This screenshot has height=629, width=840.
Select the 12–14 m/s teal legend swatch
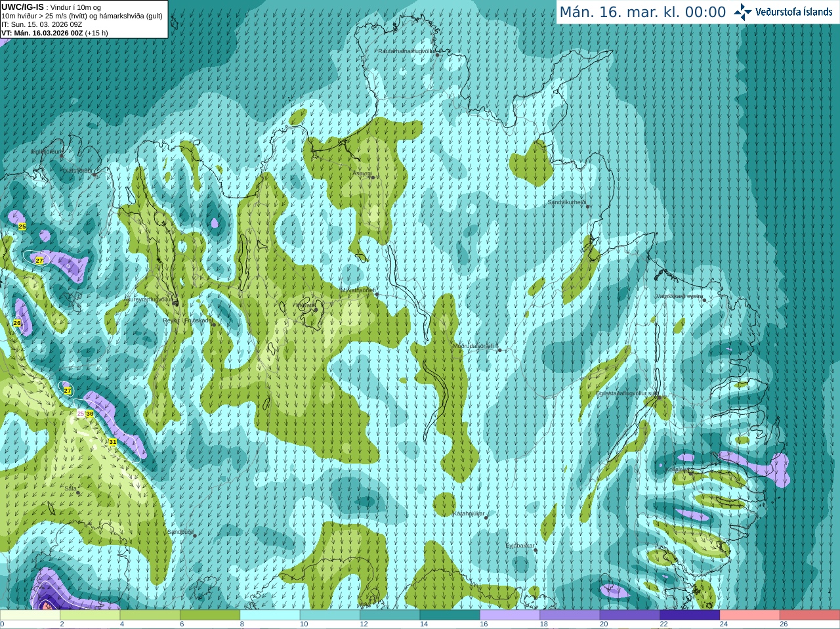click(390, 615)
